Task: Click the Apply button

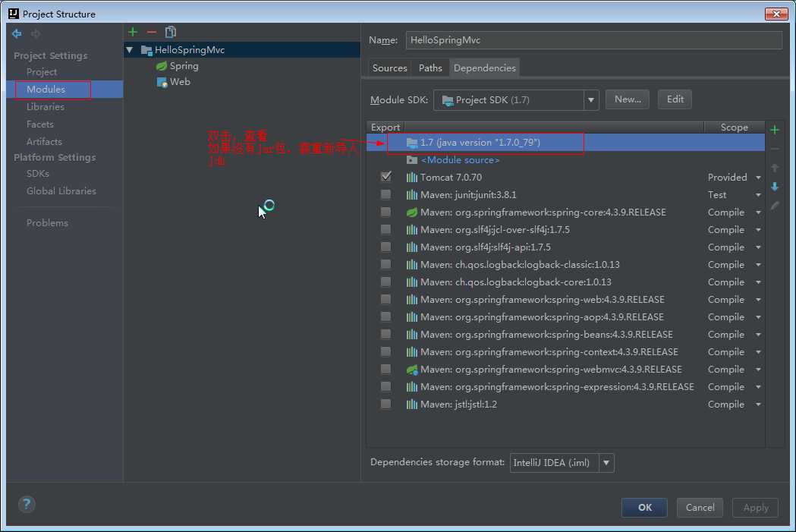Action: pyautogui.click(x=755, y=508)
